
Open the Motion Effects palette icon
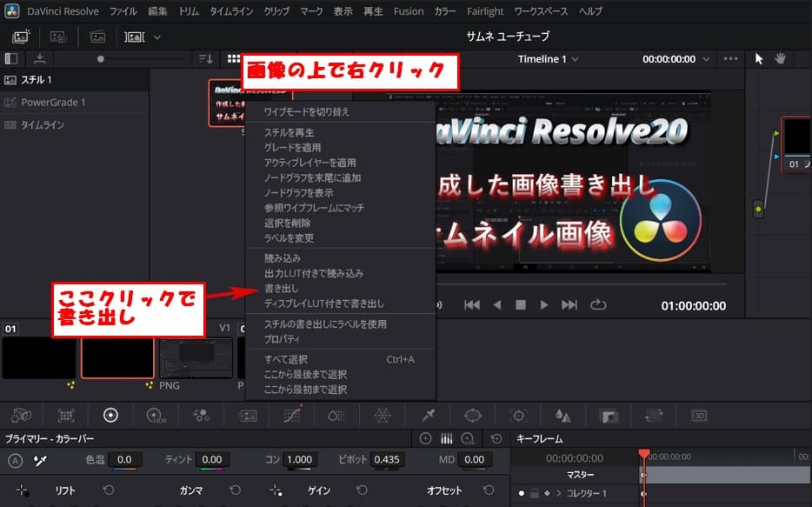tap(248, 416)
